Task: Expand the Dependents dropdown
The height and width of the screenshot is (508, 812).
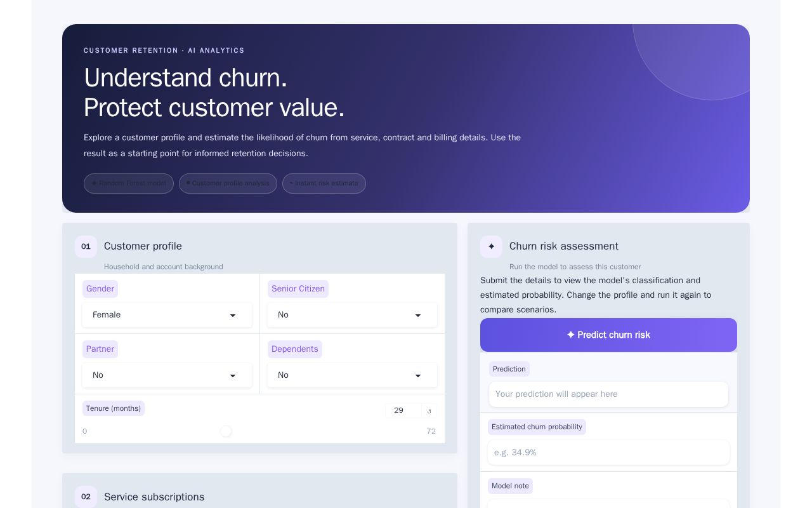Action: 352,375
